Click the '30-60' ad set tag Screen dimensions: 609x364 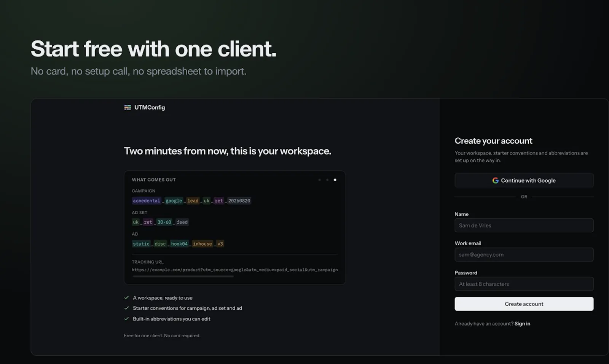point(164,222)
